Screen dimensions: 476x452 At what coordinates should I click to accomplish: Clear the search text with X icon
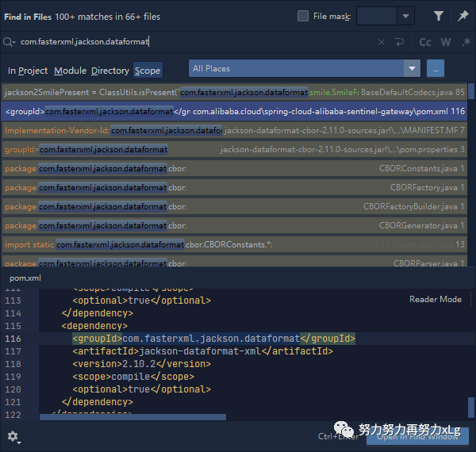(x=382, y=42)
